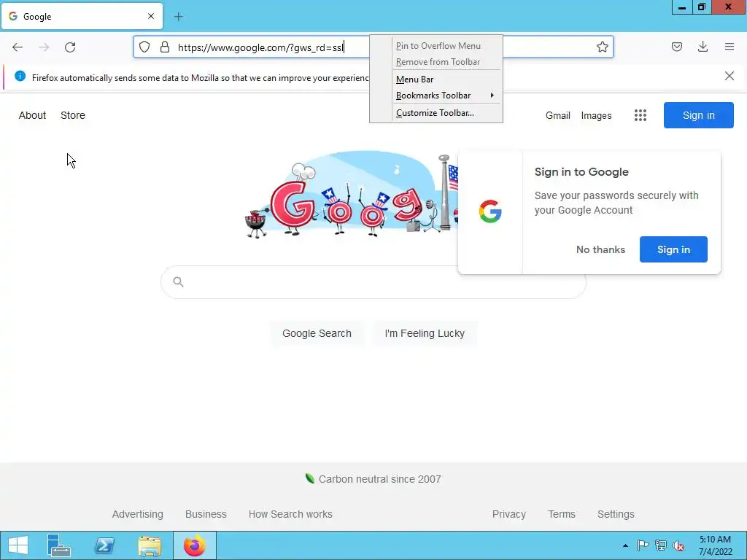
Task: Open network status tray icon
Action: tap(661, 545)
